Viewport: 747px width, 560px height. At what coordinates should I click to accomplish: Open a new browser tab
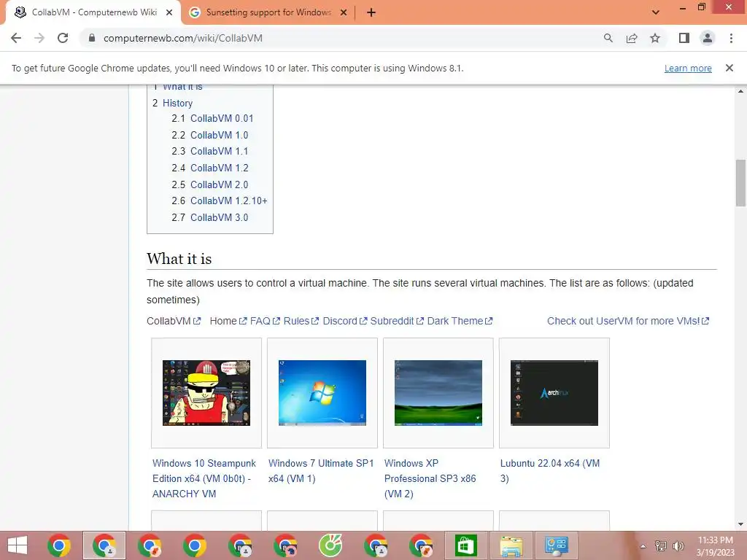tap(371, 13)
